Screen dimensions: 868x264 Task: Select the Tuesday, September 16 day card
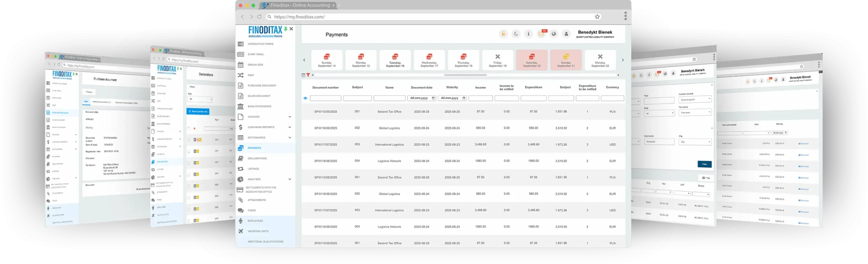(395, 60)
